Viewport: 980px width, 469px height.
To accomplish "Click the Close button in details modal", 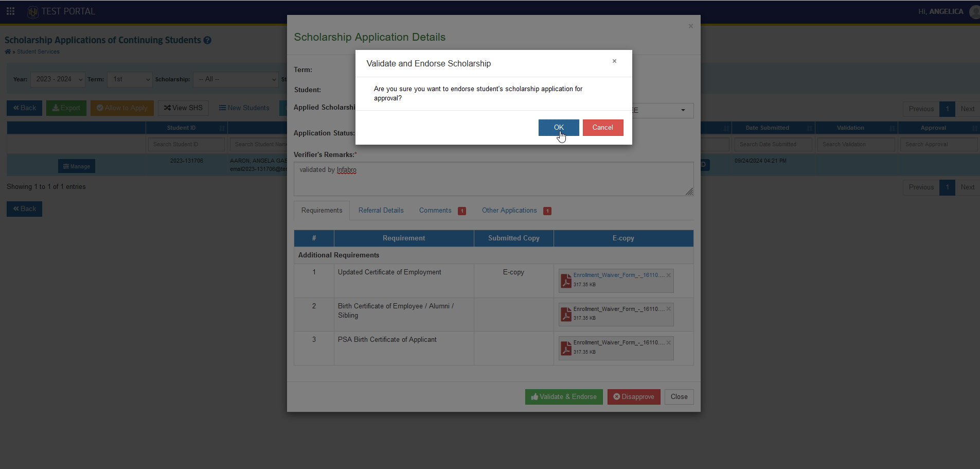I will click(x=679, y=397).
